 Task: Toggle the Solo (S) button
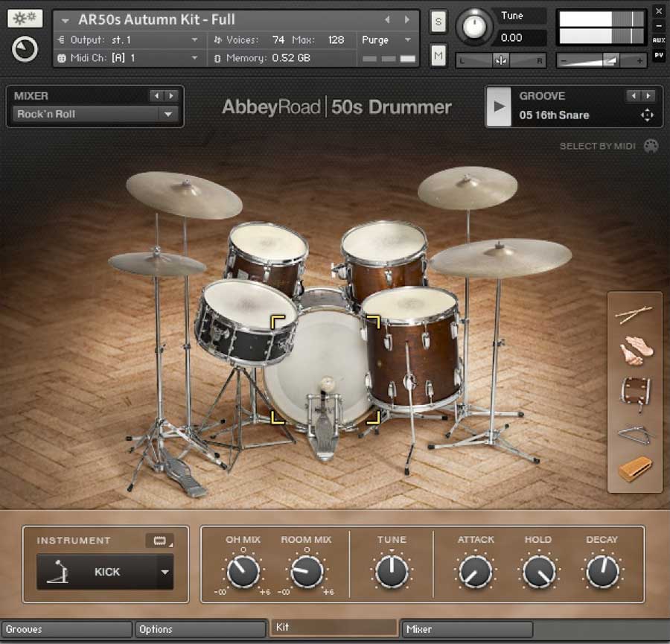(438, 22)
